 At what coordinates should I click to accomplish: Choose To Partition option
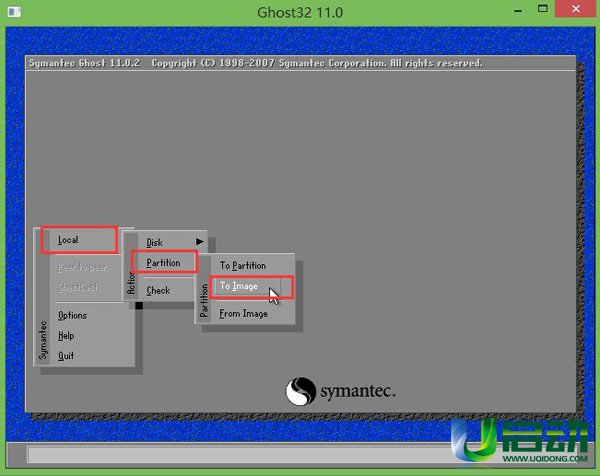click(x=243, y=266)
